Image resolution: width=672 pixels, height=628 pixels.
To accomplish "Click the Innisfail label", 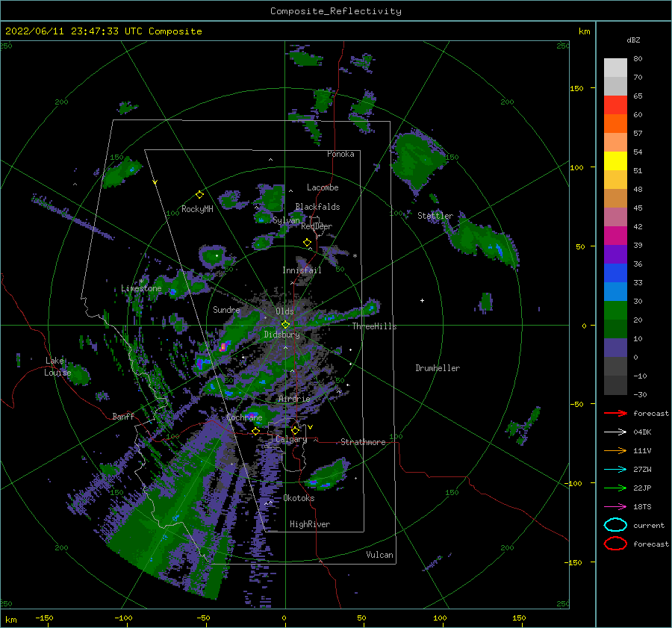I will tap(302, 270).
